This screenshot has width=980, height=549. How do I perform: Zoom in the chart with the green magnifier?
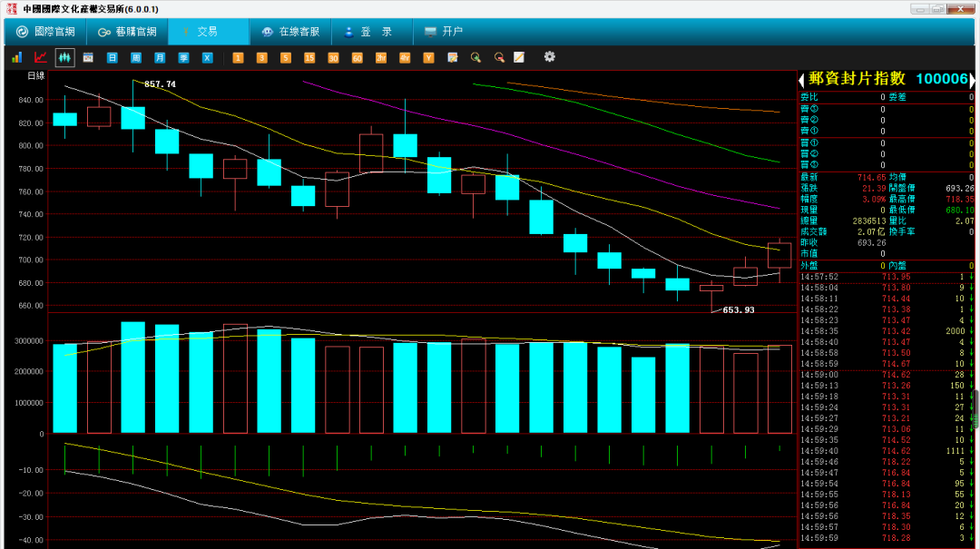(x=475, y=57)
